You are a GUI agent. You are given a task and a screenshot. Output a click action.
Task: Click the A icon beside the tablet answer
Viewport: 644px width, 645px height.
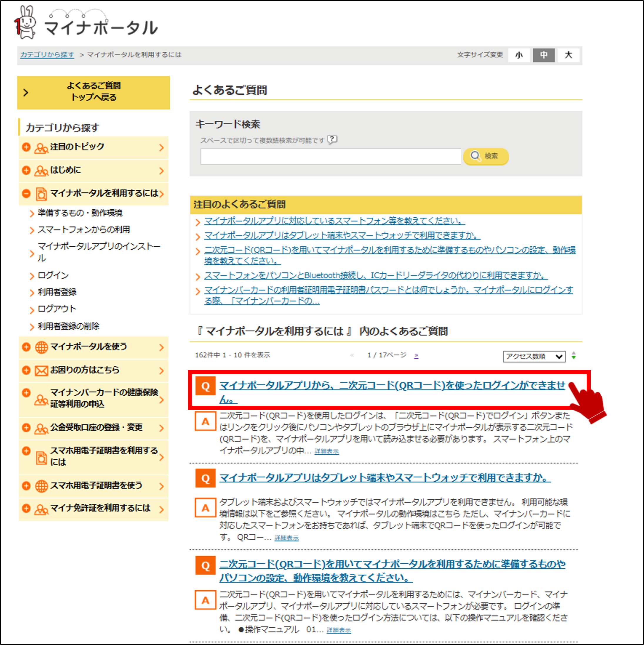coord(205,508)
